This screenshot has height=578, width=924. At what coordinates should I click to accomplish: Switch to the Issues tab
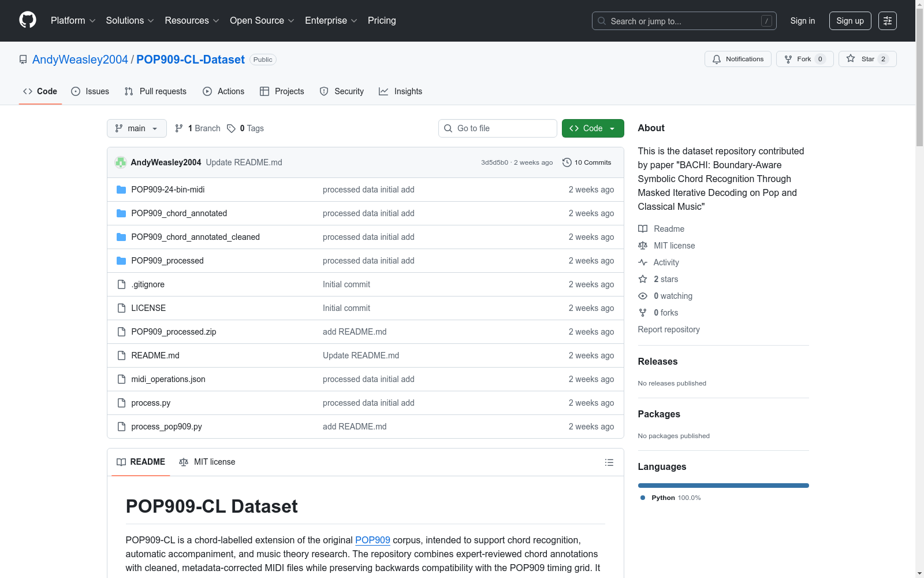(90, 91)
